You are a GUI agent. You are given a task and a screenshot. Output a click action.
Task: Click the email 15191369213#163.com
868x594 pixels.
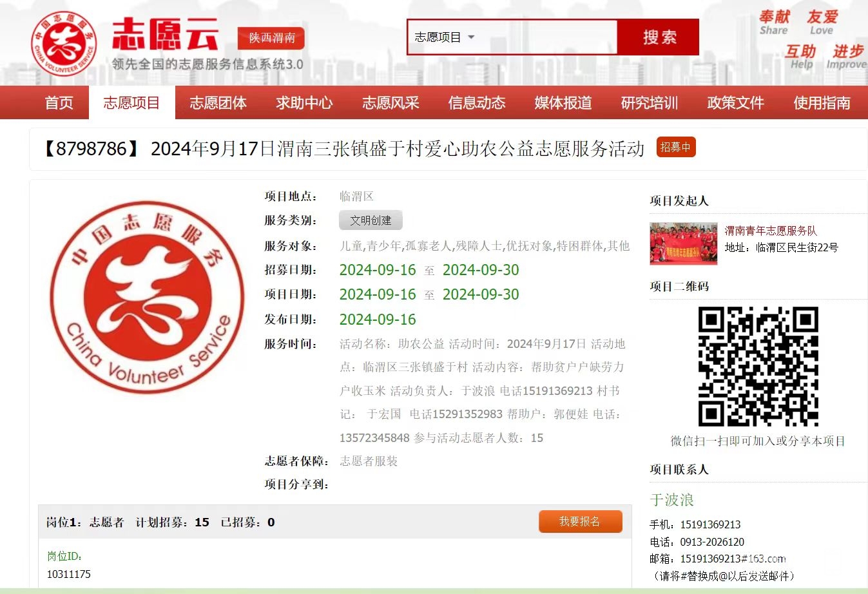click(733, 559)
